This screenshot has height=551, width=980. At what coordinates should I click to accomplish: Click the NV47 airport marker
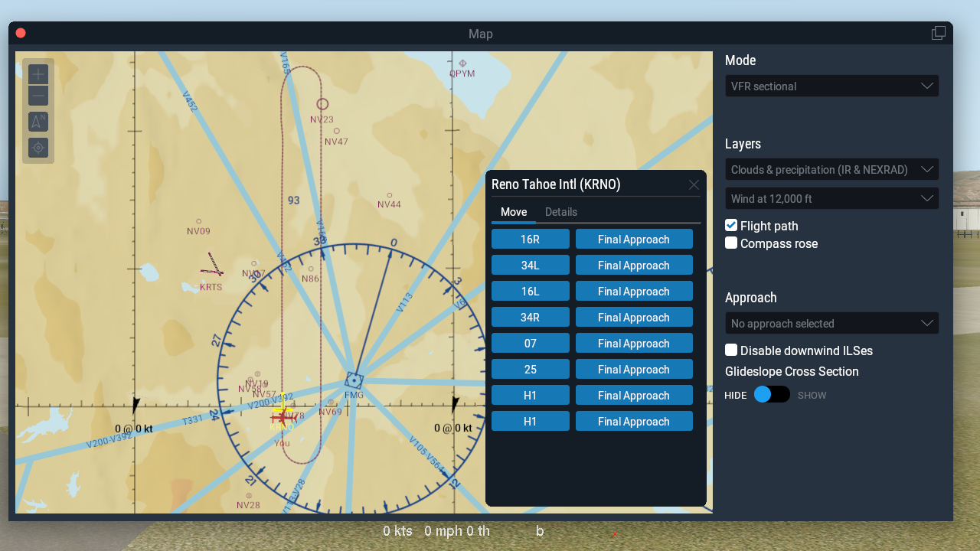(337, 131)
